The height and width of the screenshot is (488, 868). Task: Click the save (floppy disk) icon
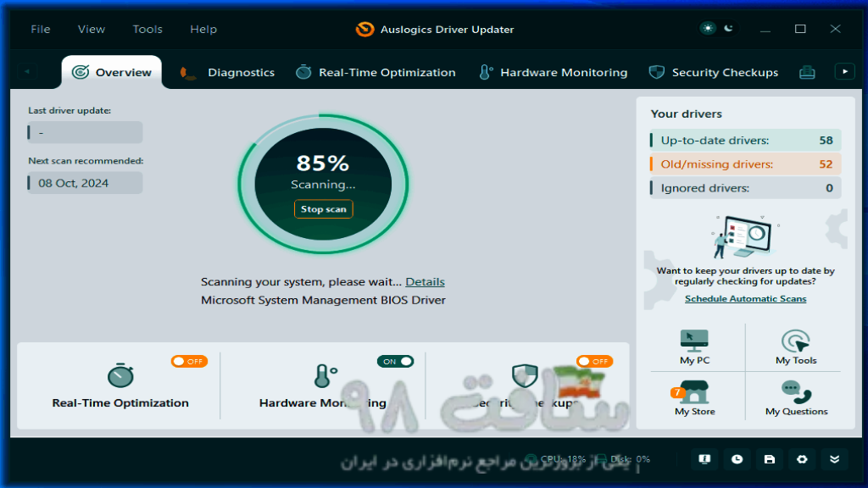770,459
